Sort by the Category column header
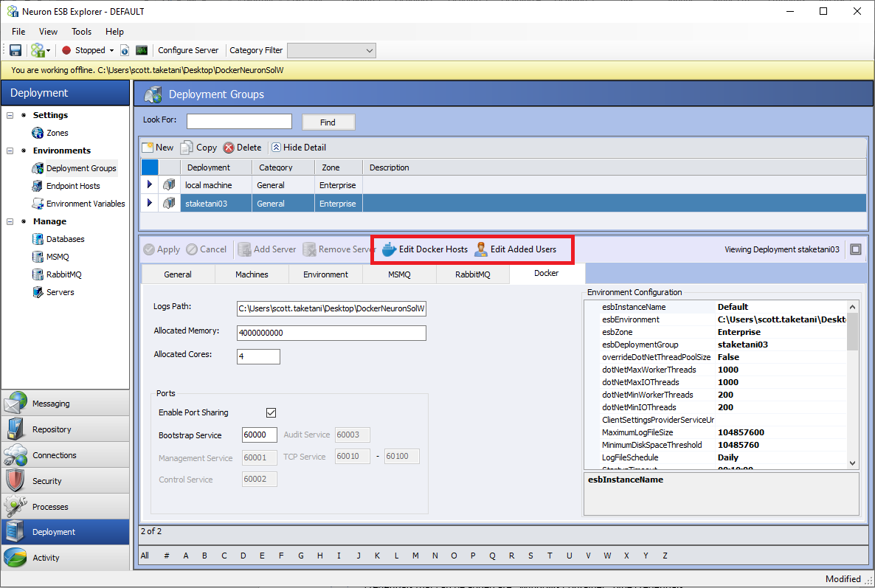Image resolution: width=875 pixels, height=588 pixels. tap(283, 167)
